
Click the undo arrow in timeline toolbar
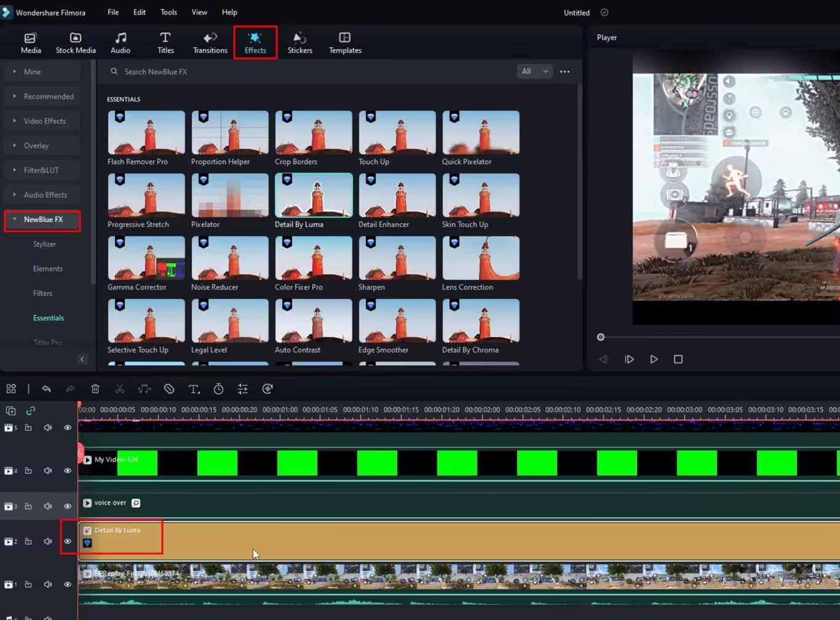46,389
